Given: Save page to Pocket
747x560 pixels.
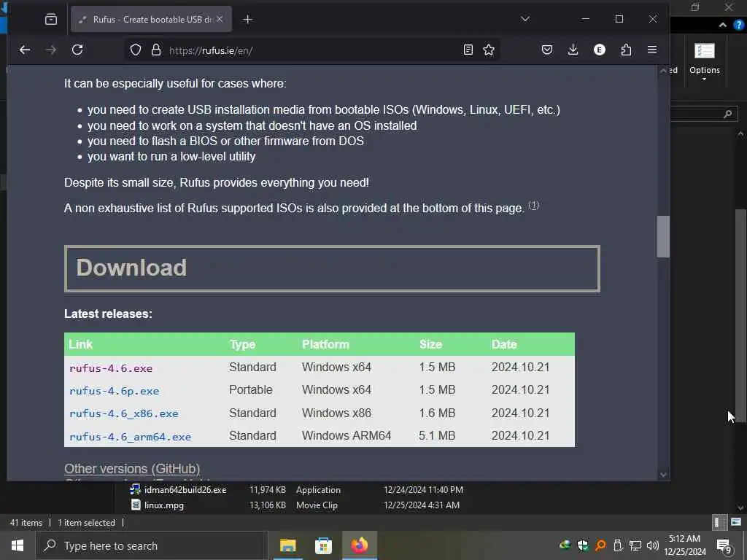Looking at the screenshot, I should click(x=547, y=50).
